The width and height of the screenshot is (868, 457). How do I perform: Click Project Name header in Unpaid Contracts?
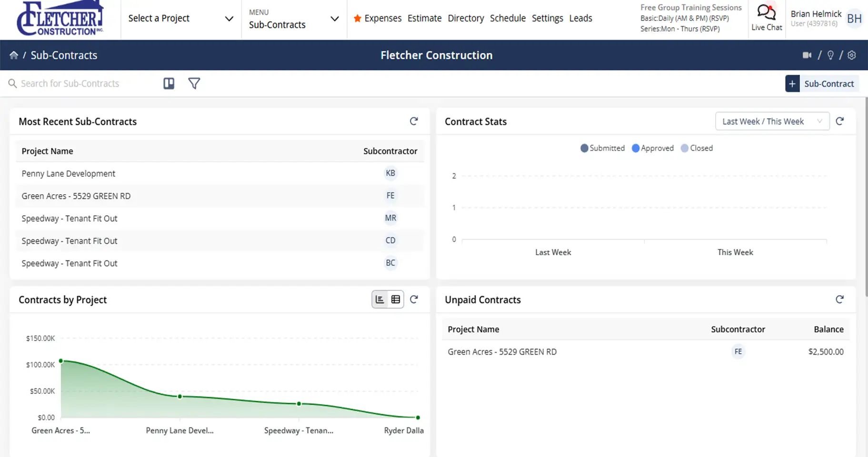pos(473,329)
